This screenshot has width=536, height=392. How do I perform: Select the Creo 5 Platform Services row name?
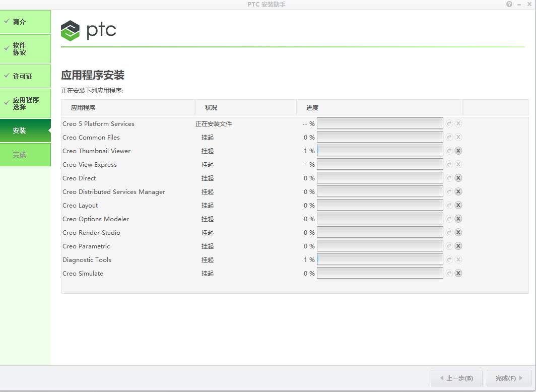[x=98, y=124]
